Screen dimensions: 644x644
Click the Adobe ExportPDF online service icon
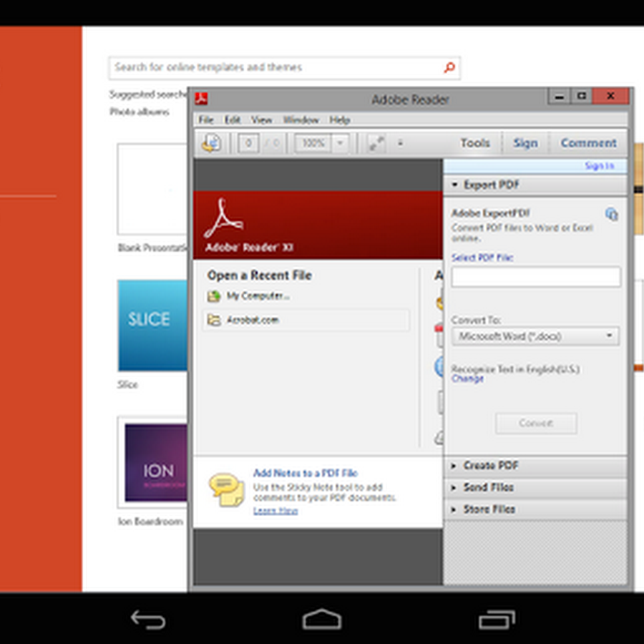coord(612,214)
